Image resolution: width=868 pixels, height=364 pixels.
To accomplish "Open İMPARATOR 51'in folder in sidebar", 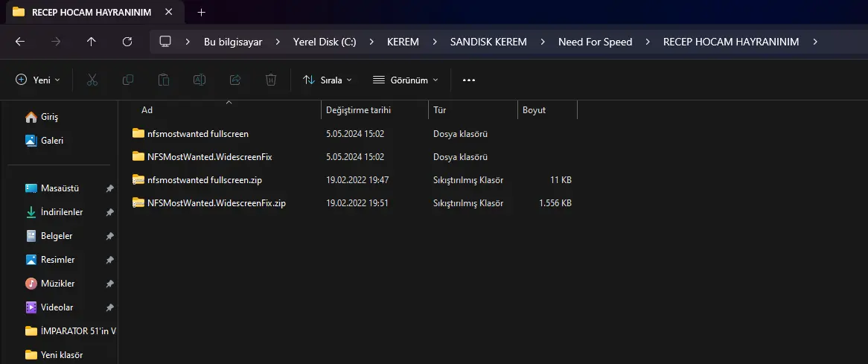I will tap(70, 331).
